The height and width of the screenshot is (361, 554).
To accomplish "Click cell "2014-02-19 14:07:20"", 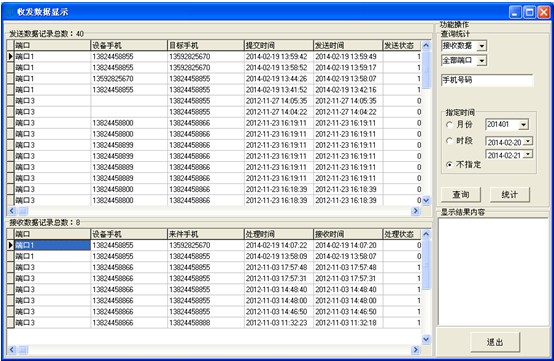I will (348, 245).
